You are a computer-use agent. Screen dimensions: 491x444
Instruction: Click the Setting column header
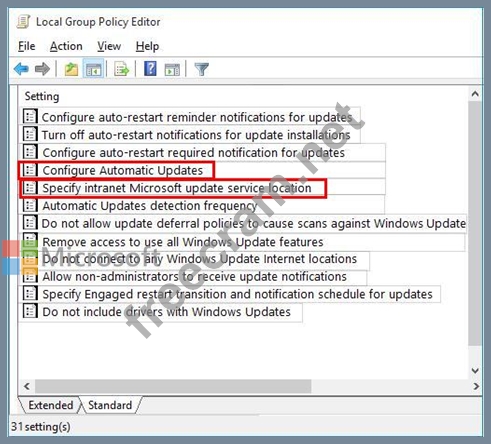[42, 96]
